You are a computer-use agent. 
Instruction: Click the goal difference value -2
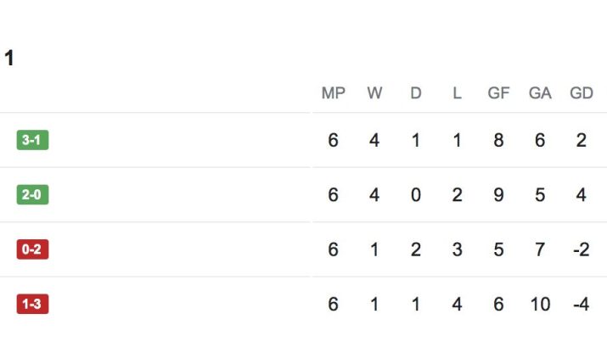click(x=582, y=249)
